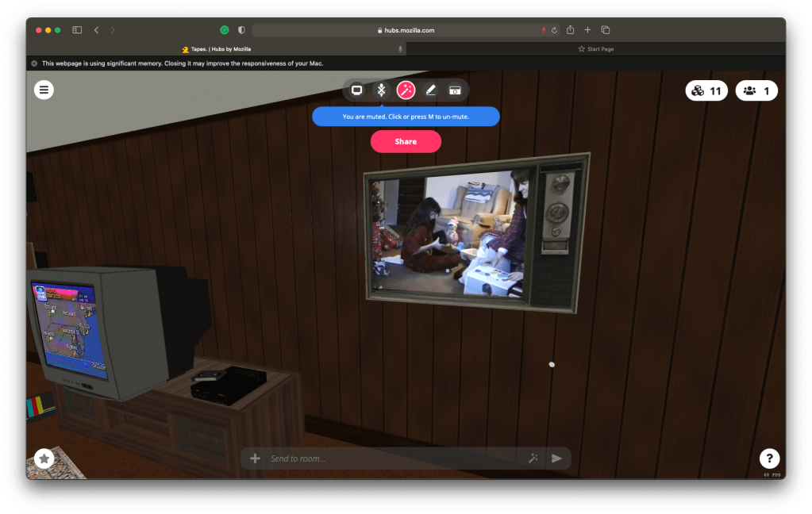Click the pink Share button
Image resolution: width=812 pixels, height=514 pixels.
click(x=406, y=141)
